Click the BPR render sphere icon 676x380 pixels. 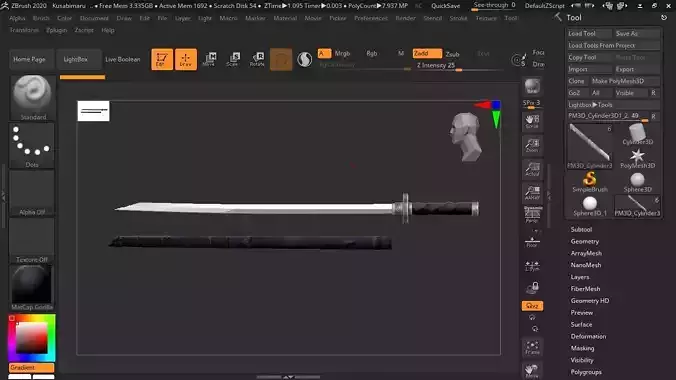pos(532,87)
